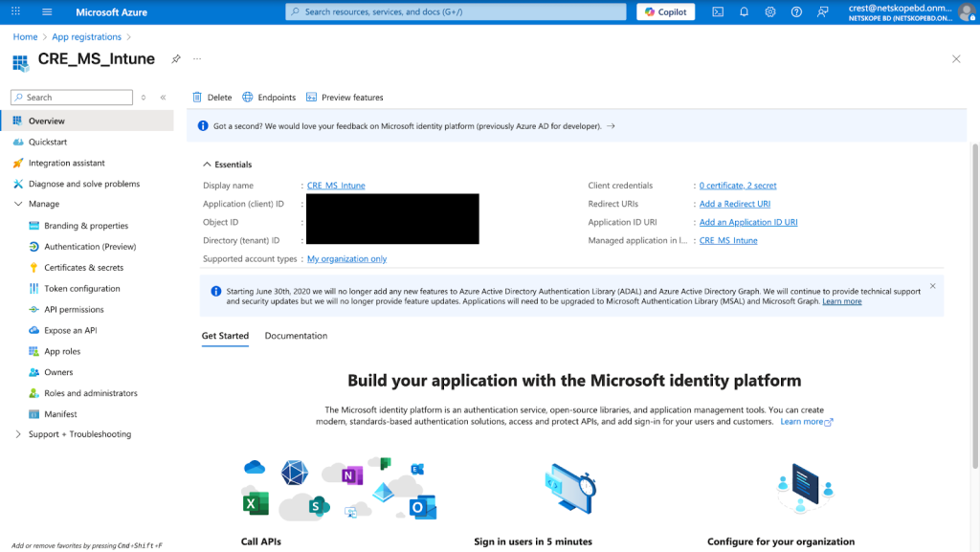
Task: Click the Token configuration icon
Action: (33, 289)
